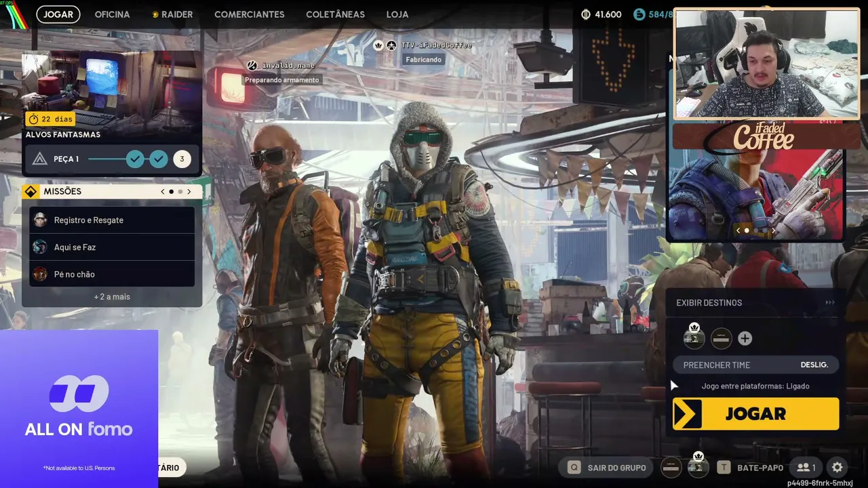The image size is (868, 488).
Task: Click the uncrowned avatar in the bottom bar
Action: click(x=671, y=467)
